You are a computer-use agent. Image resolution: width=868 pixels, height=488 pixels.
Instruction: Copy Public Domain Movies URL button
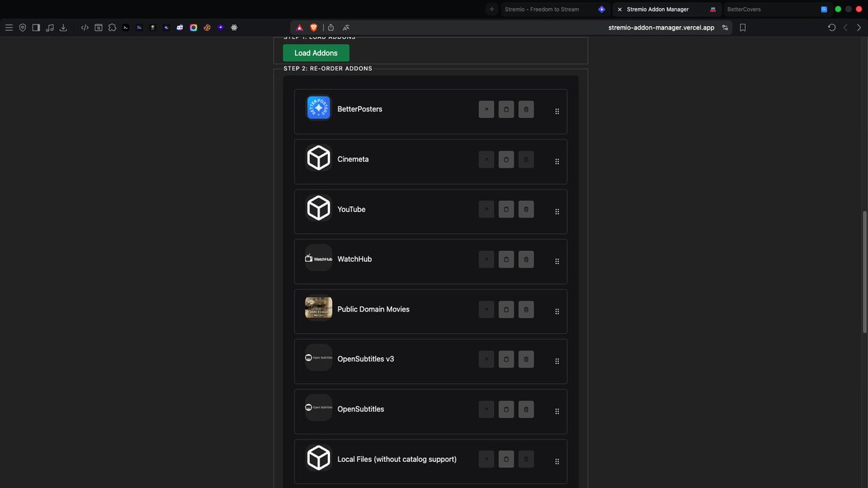(x=506, y=309)
